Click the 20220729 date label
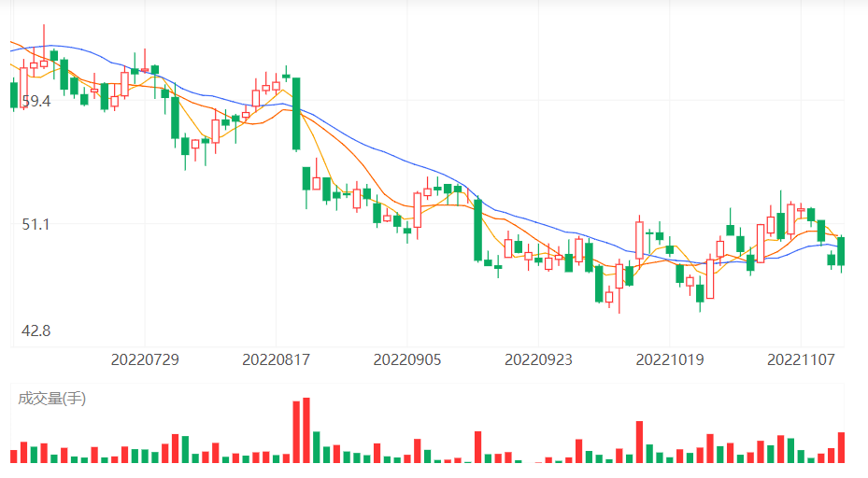 pos(145,358)
